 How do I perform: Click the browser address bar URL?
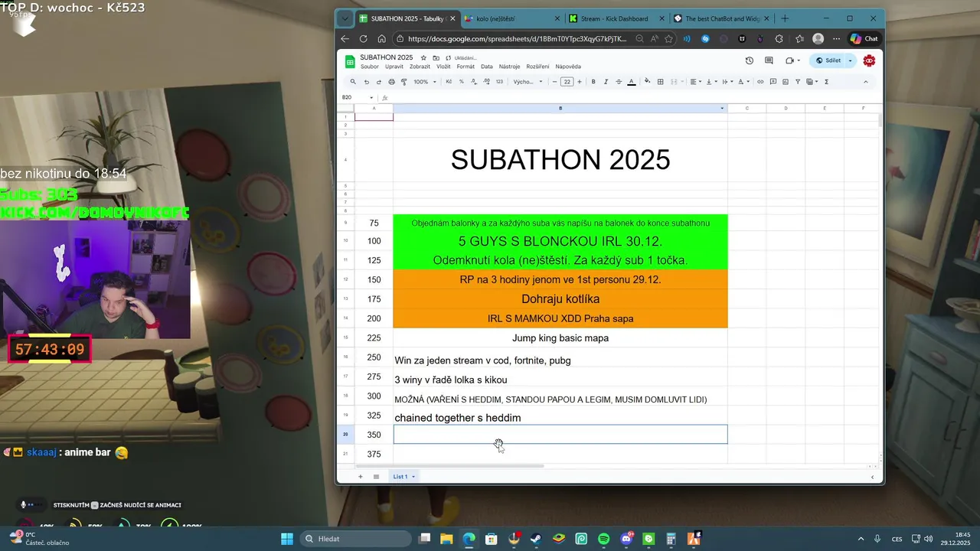(x=517, y=38)
